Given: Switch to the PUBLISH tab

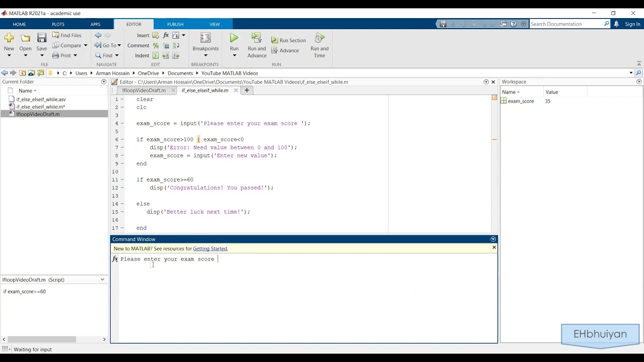Looking at the screenshot, I should (175, 24).
